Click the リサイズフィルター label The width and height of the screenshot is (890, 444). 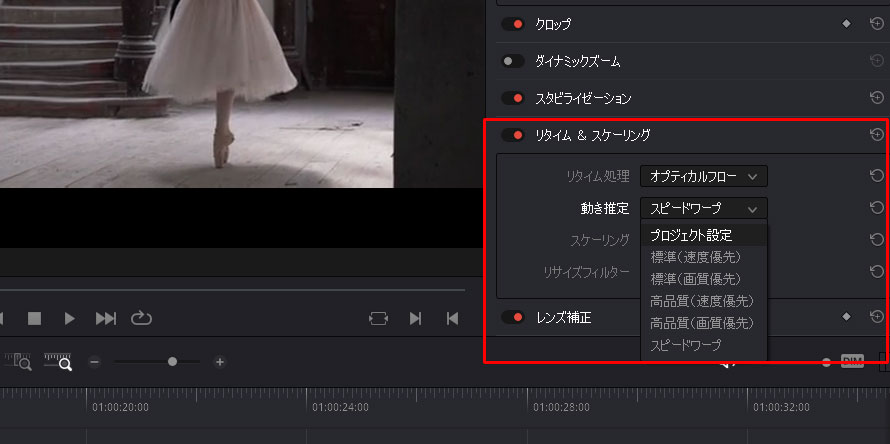point(587,273)
